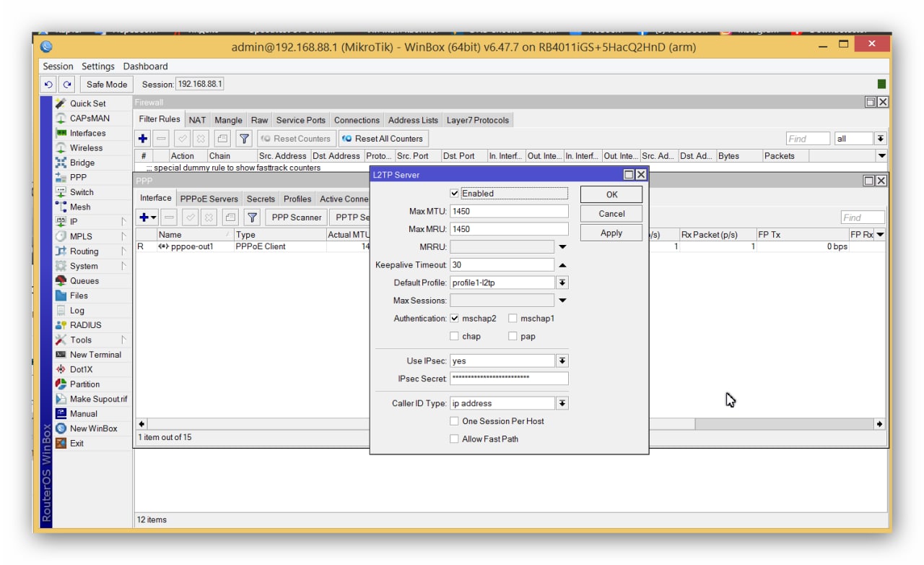Viewport: 924px width, 565px height.
Task: Open Log viewer
Action: (x=77, y=311)
